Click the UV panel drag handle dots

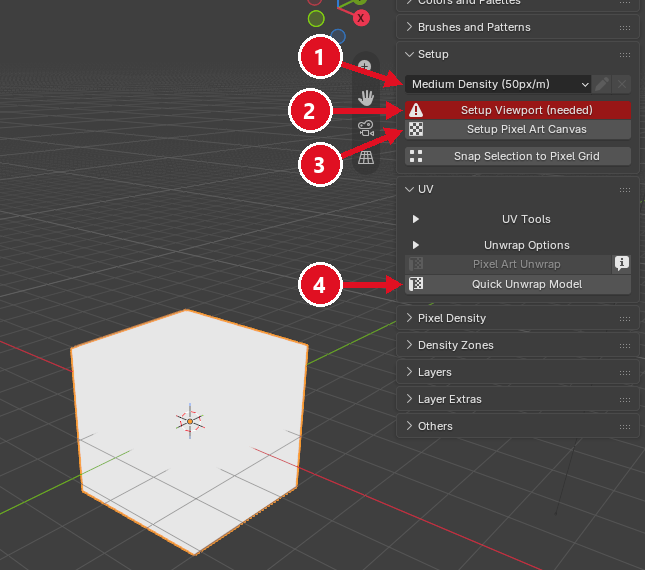pyautogui.click(x=624, y=190)
